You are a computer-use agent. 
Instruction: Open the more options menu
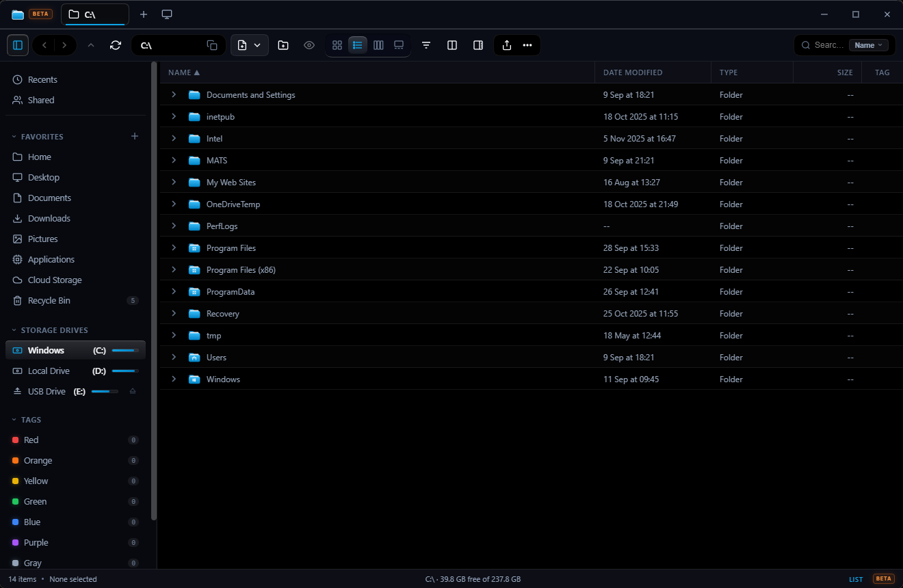[527, 45]
